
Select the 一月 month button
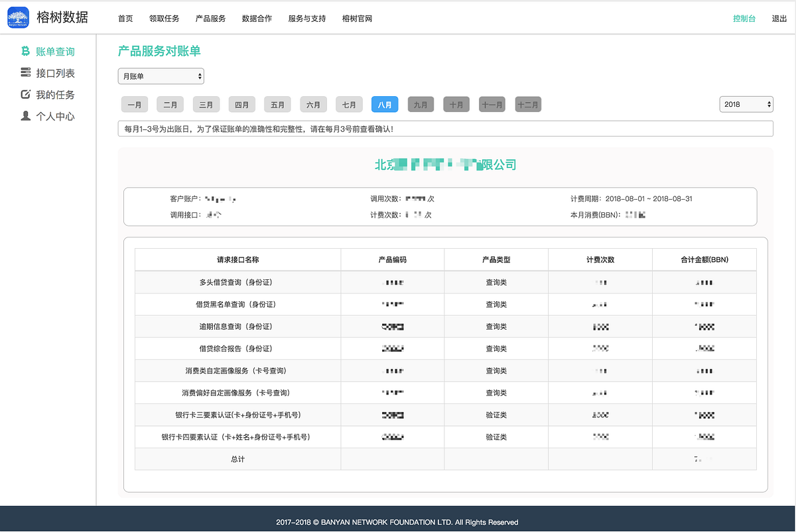[135, 104]
